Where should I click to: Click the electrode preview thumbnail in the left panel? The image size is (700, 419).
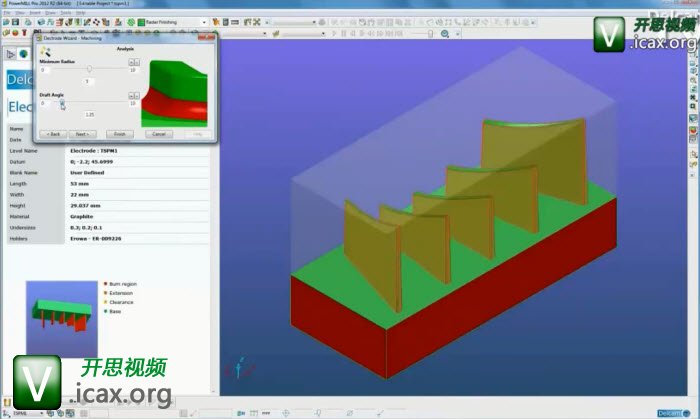click(x=62, y=319)
